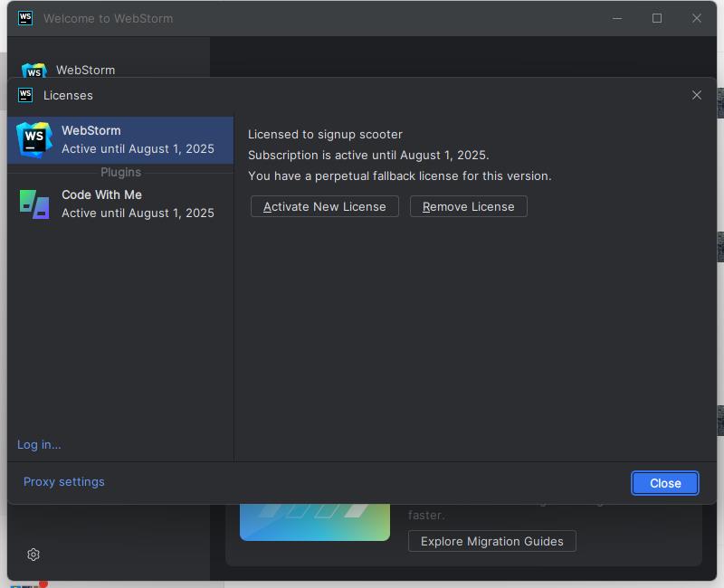
Task: Click the WebStorm logo in Welcome sidebar
Action: click(x=34, y=71)
